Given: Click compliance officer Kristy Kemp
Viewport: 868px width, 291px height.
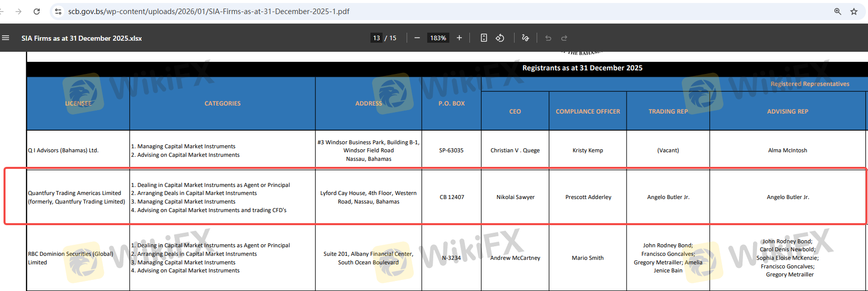Looking at the screenshot, I should (x=588, y=150).
